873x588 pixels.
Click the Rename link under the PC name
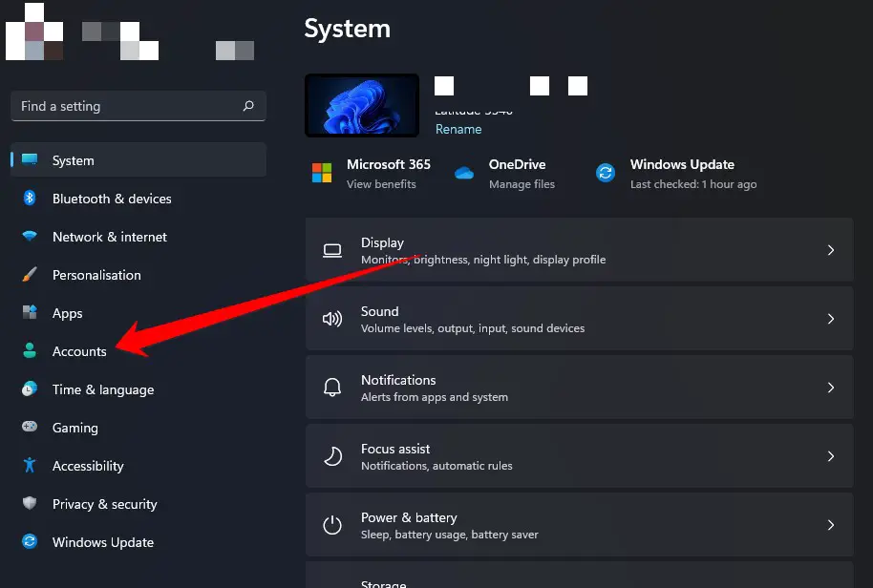[x=458, y=129]
